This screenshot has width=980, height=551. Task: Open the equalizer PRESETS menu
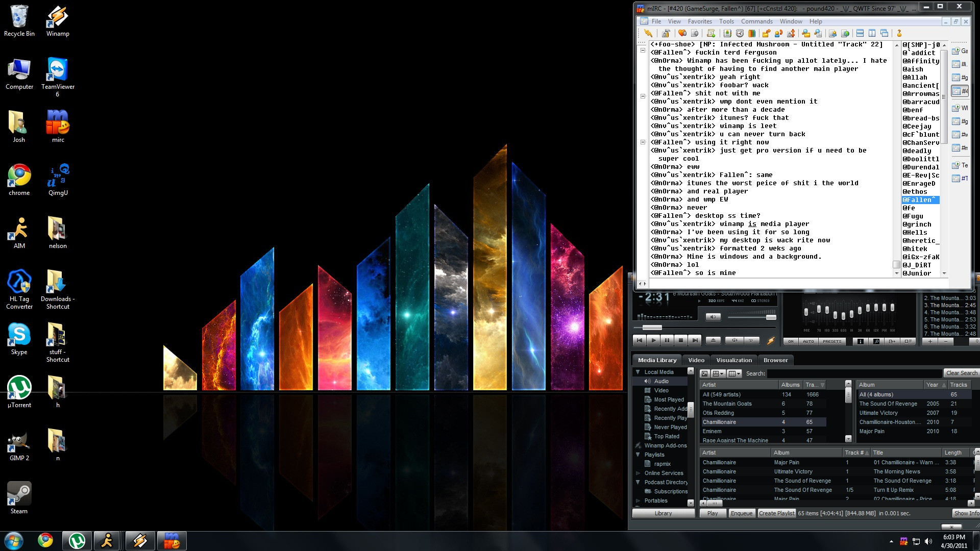831,341
